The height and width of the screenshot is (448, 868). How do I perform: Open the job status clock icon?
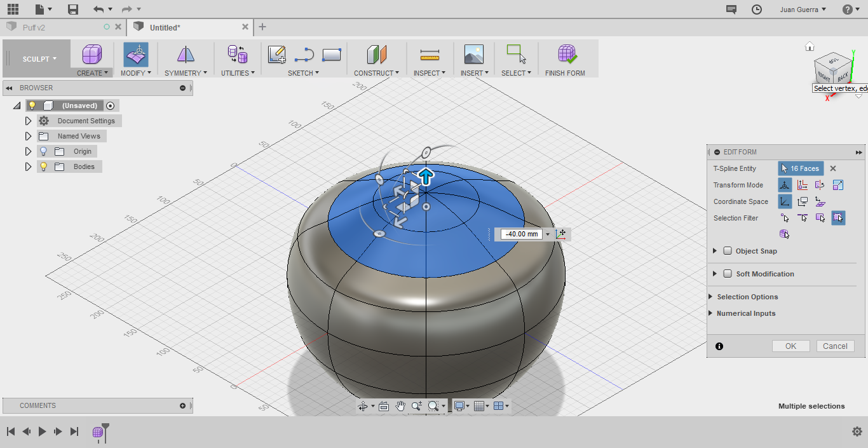757,10
